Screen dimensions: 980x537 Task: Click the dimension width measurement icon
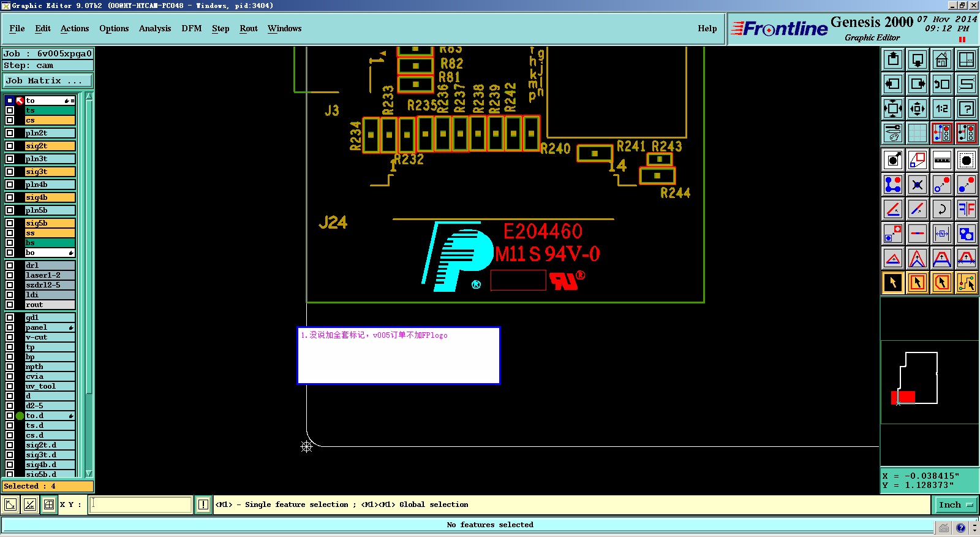[x=942, y=234]
